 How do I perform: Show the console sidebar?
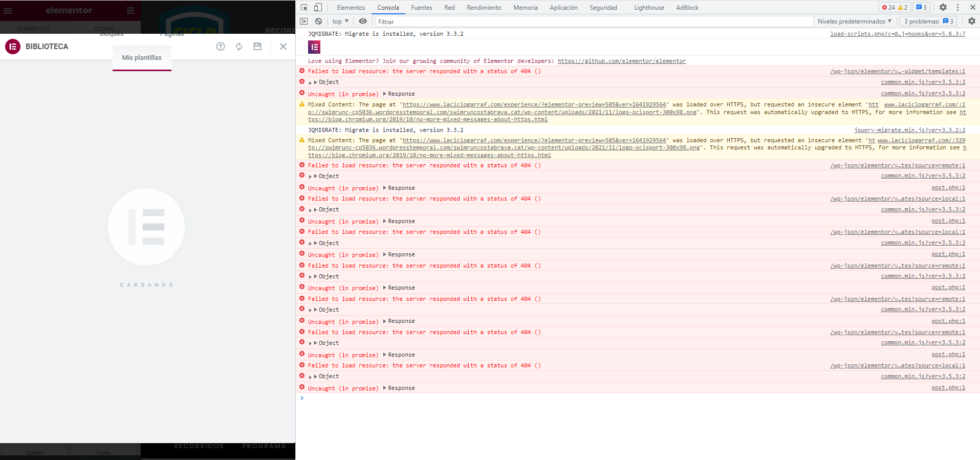(x=304, y=21)
